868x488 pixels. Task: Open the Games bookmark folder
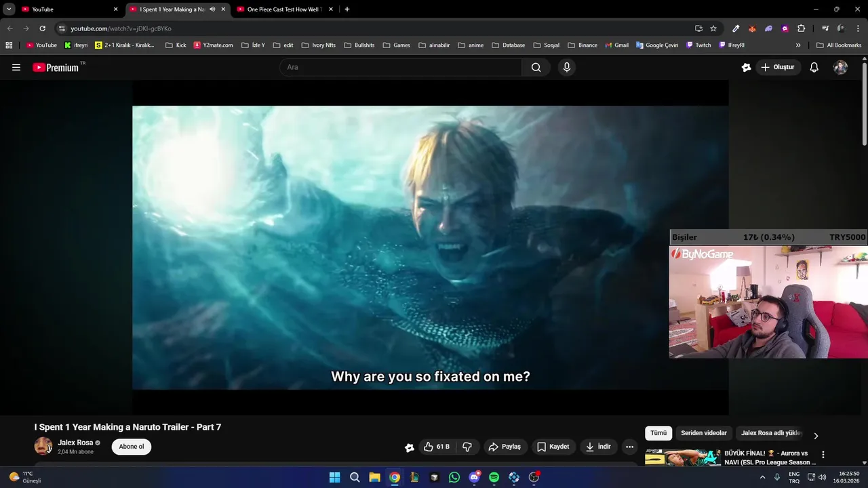pyautogui.click(x=397, y=45)
